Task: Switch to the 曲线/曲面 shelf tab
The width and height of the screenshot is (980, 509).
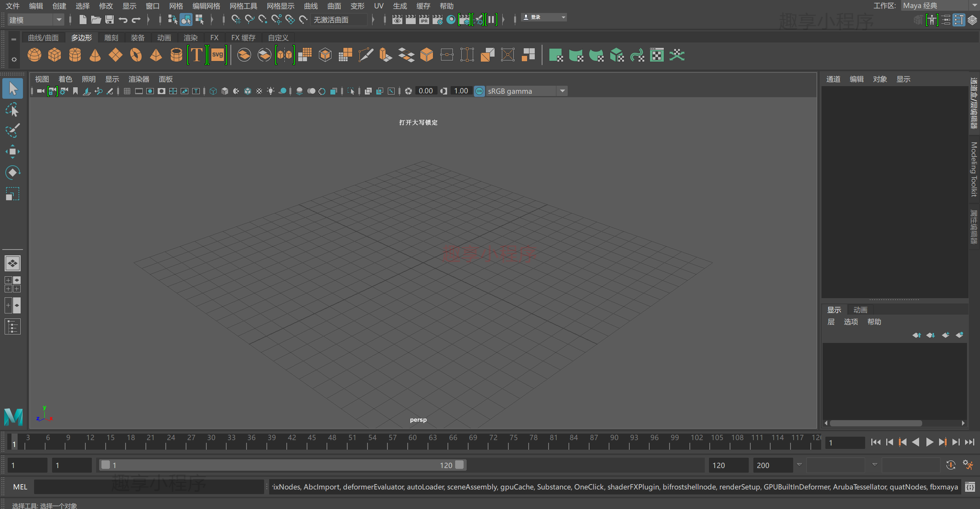Action: tap(43, 38)
